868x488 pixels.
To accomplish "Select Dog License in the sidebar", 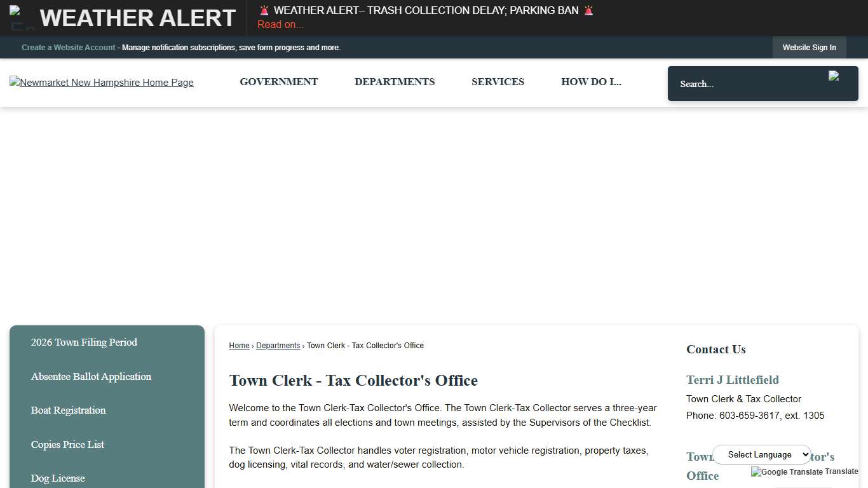I will 58,478.
